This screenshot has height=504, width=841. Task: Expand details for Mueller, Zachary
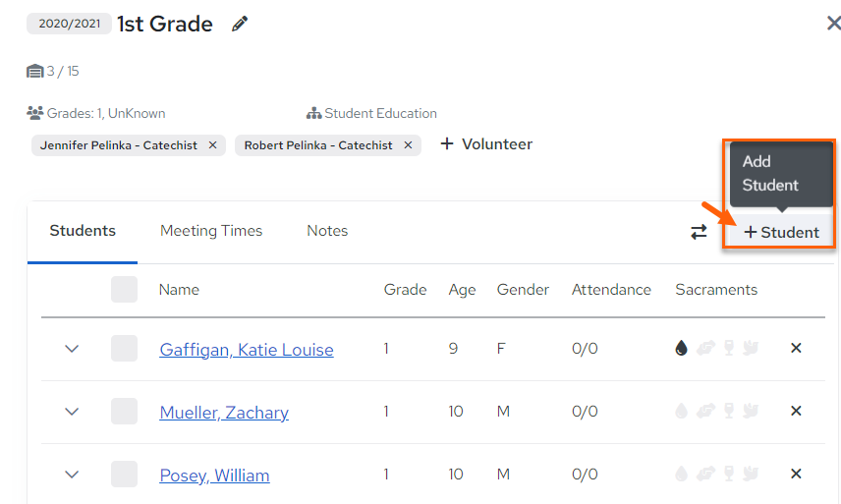pyautogui.click(x=72, y=412)
